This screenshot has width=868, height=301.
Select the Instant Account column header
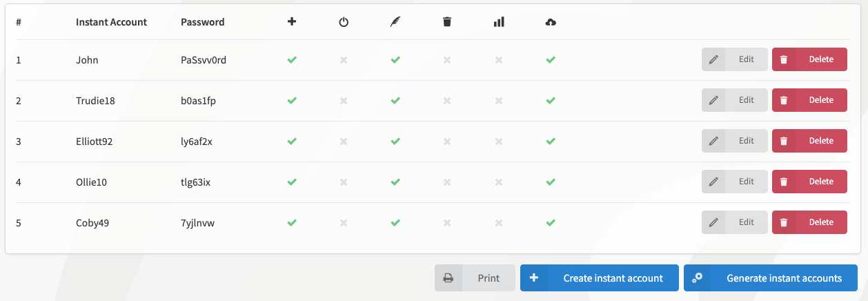(x=111, y=22)
